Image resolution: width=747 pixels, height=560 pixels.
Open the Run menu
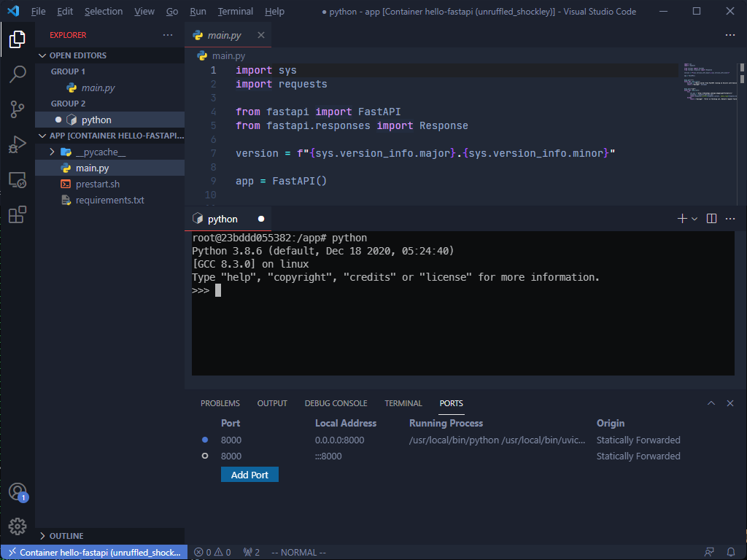click(x=198, y=12)
